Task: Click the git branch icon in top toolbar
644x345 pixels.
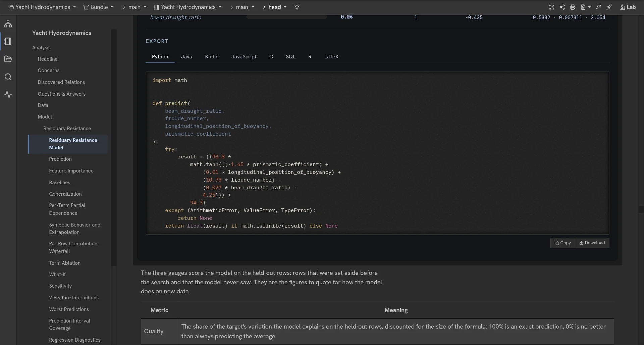Action: click(598, 7)
